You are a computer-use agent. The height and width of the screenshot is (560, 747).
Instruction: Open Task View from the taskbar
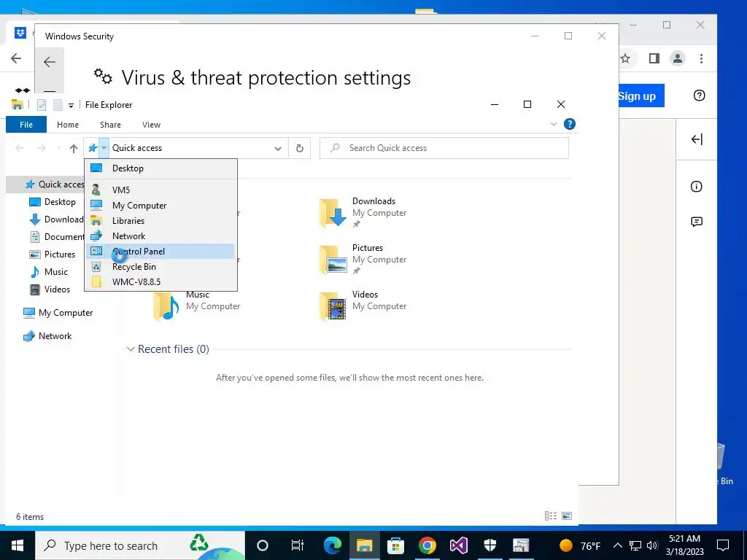[x=298, y=545]
